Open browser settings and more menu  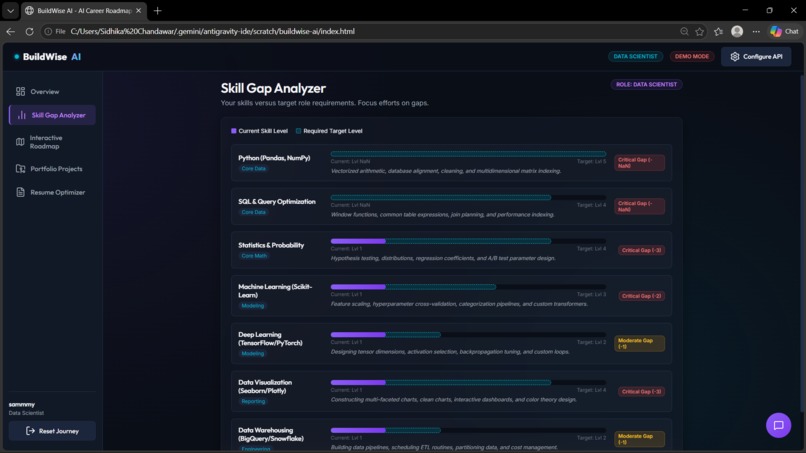756,31
